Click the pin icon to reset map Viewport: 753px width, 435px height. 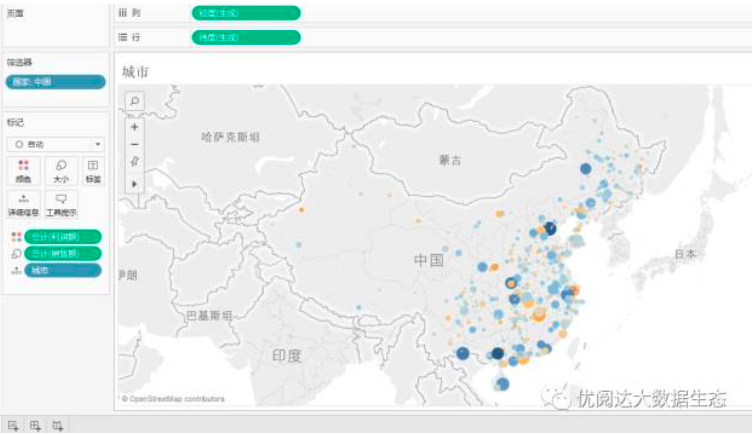click(135, 162)
